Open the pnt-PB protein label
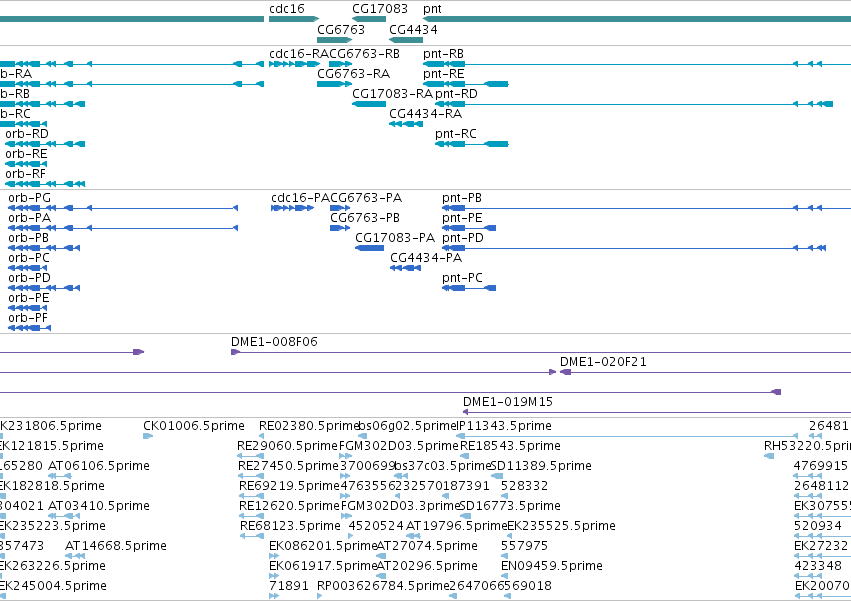This screenshot has width=851, height=601. [462, 198]
